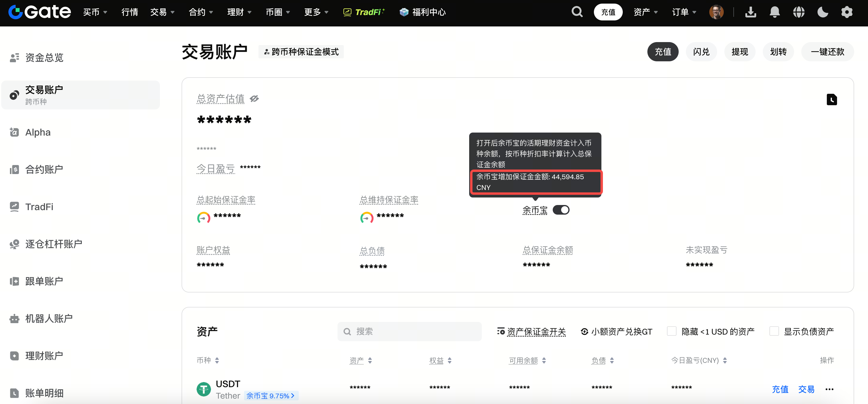Open the app download icon

coord(750,12)
